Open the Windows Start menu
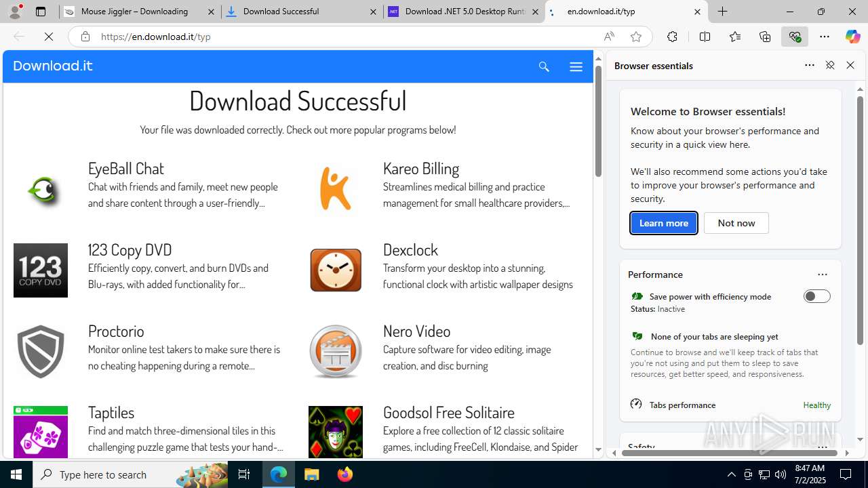868x488 pixels. point(16,474)
